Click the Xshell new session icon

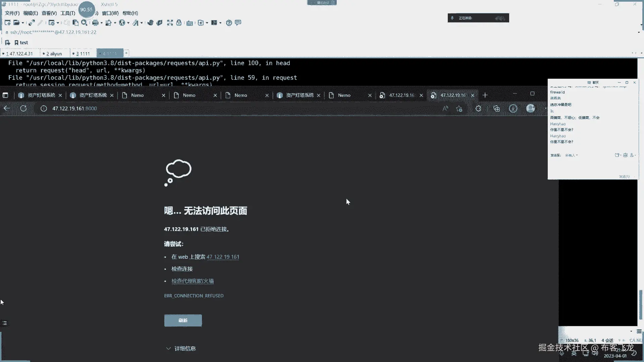(x=7, y=23)
